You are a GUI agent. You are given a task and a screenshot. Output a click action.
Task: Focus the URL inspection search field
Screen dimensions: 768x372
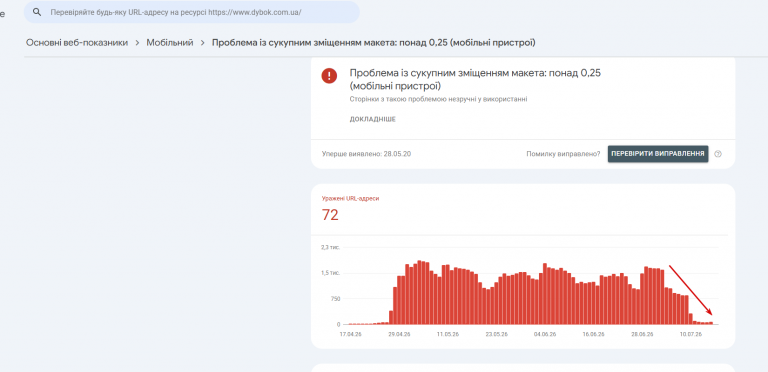coord(192,12)
